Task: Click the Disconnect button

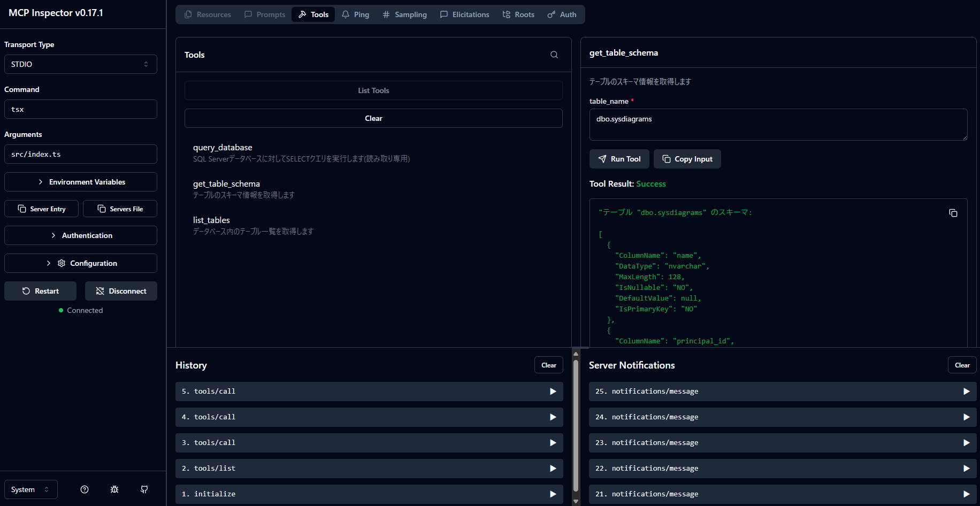Action: [121, 291]
